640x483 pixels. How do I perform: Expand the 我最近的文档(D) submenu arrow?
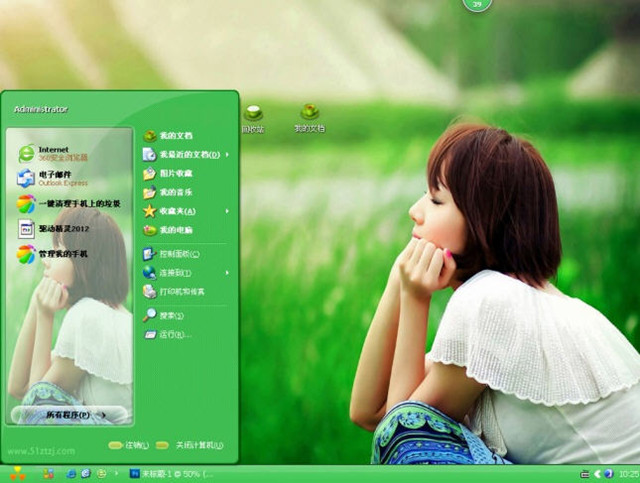tap(227, 155)
